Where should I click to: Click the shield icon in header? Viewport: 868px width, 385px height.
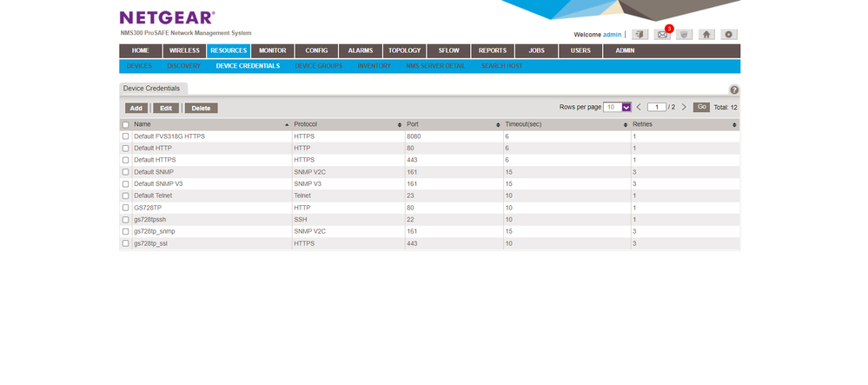(x=685, y=35)
